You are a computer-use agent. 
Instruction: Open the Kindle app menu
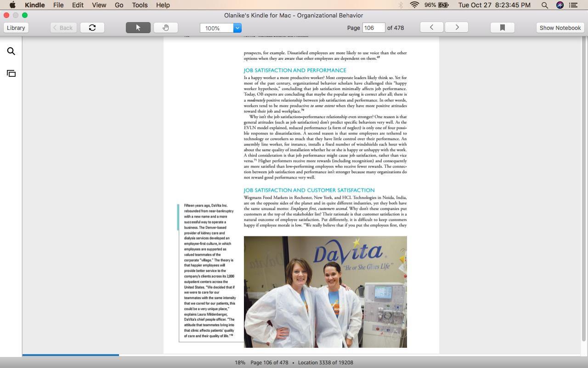pyautogui.click(x=35, y=5)
